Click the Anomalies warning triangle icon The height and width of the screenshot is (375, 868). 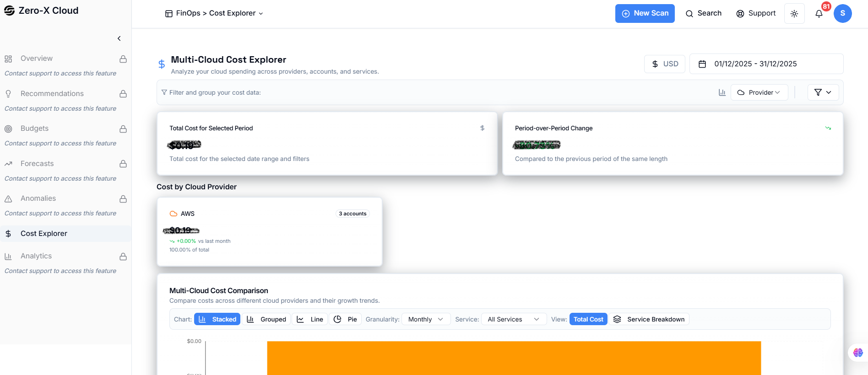(x=8, y=199)
